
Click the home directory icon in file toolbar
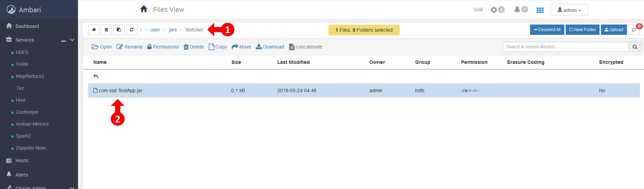click(94, 30)
